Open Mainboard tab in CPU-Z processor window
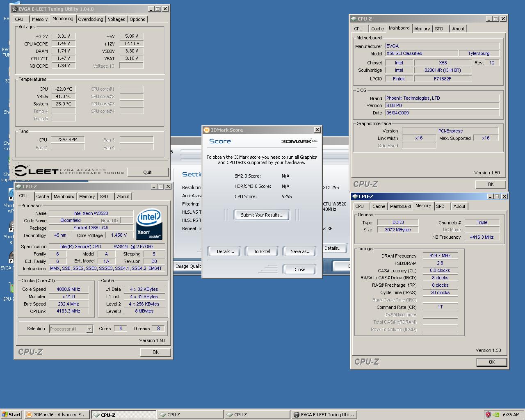The height and width of the screenshot is (420, 525). 64,196
